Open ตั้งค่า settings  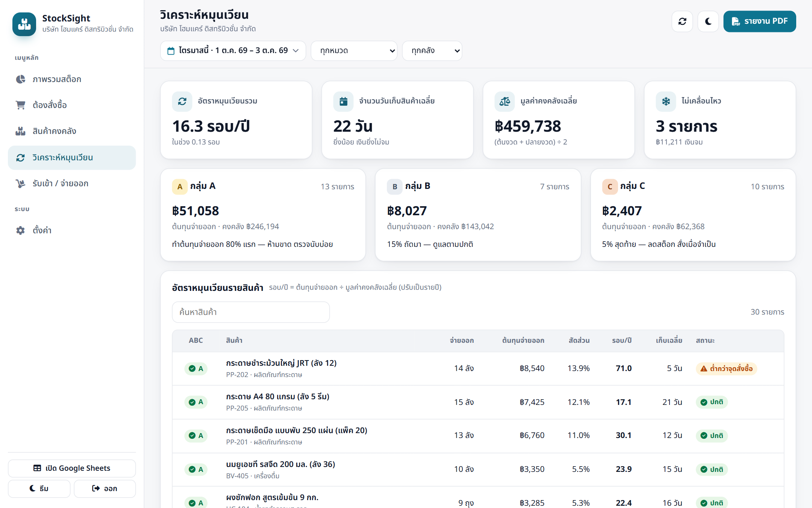pyautogui.click(x=72, y=230)
